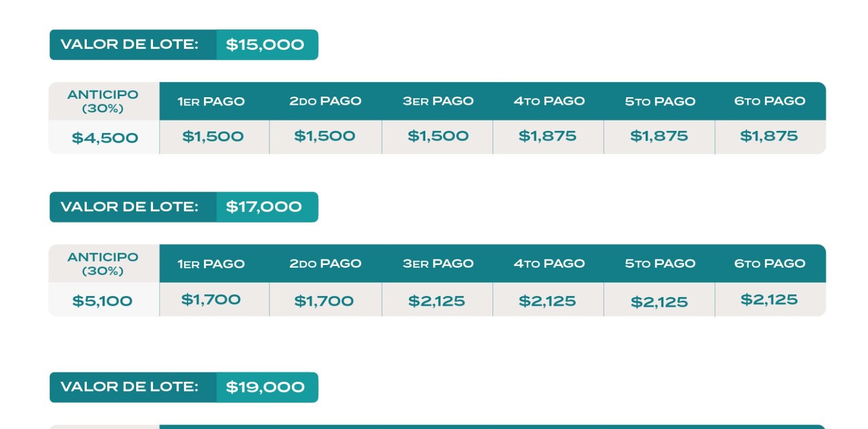Click the ANTICIPO (30%) header in second table
868x429 pixels.
point(103,263)
